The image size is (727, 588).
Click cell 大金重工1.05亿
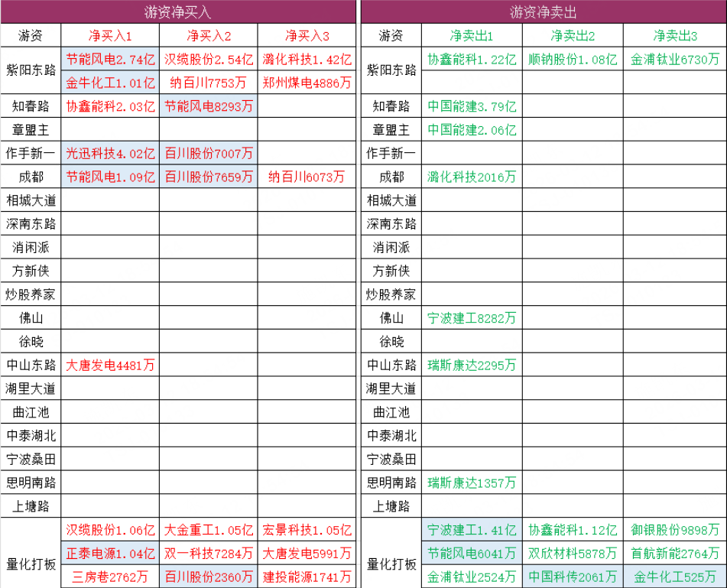tap(209, 530)
